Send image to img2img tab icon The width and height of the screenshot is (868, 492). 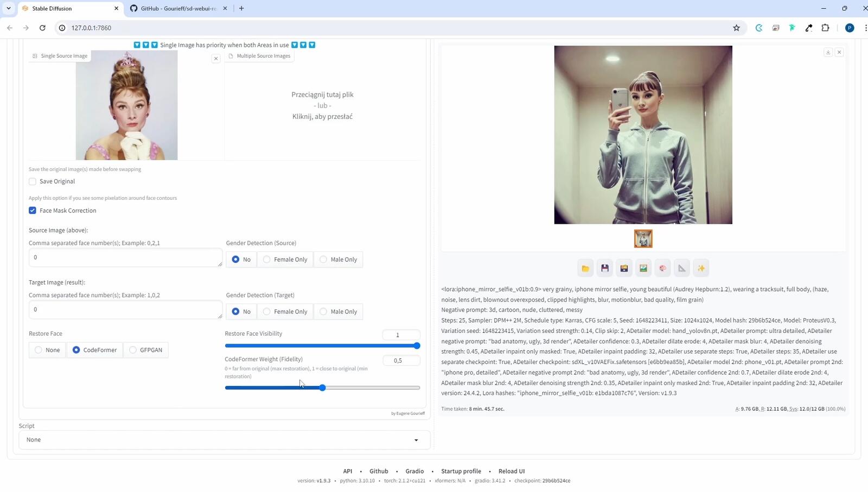(x=643, y=268)
